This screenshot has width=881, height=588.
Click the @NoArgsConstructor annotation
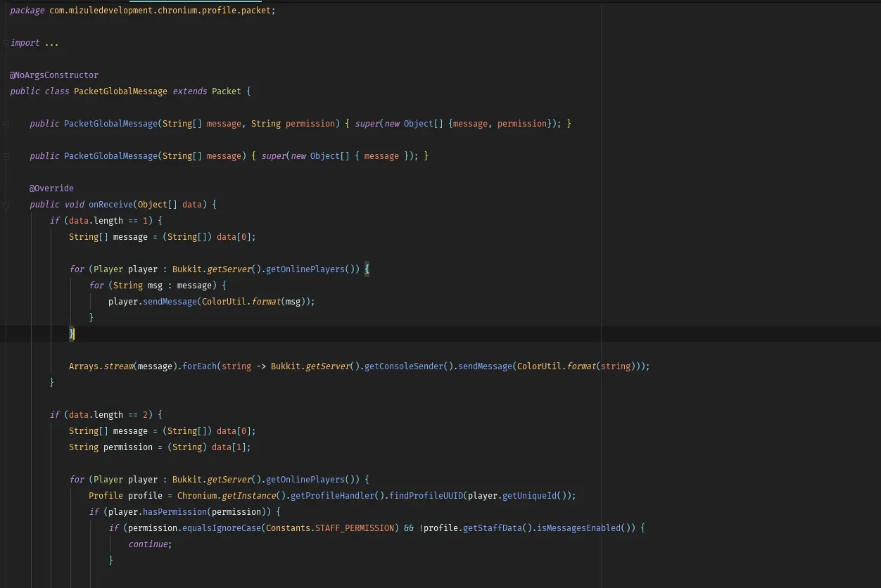click(x=54, y=75)
